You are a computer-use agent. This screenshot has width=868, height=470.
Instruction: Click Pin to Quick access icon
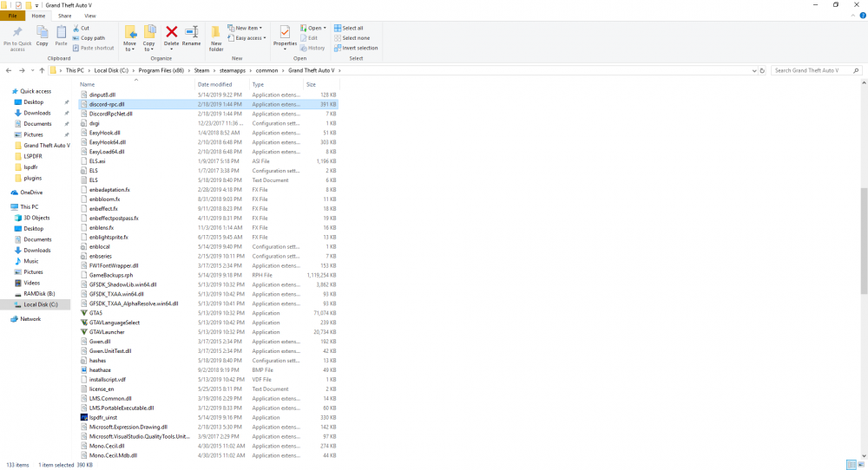click(x=17, y=32)
